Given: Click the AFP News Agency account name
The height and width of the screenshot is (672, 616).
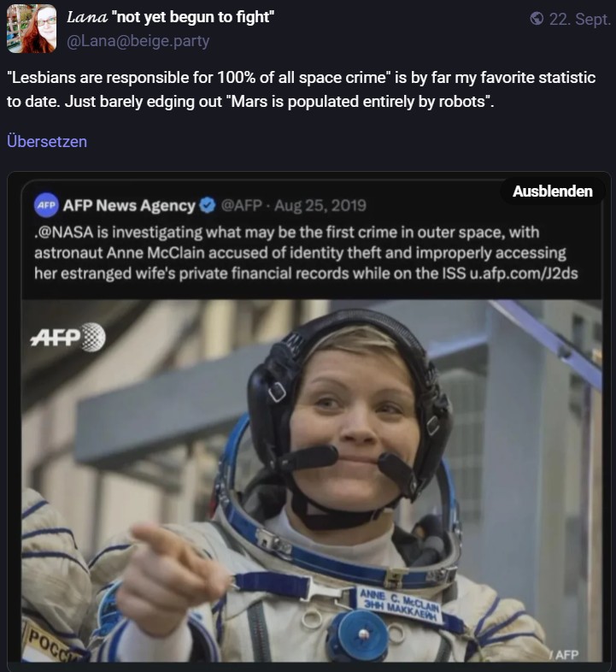Looking at the screenshot, I should coord(129,206).
